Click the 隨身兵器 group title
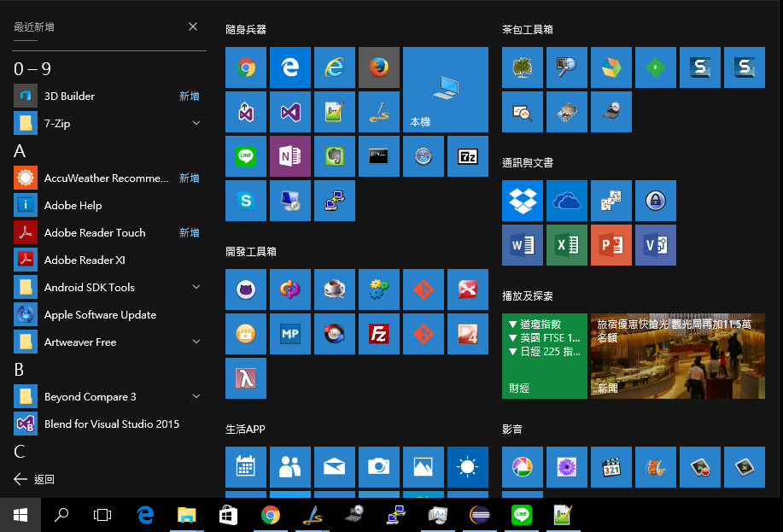Image resolution: width=783 pixels, height=532 pixels. click(246, 30)
